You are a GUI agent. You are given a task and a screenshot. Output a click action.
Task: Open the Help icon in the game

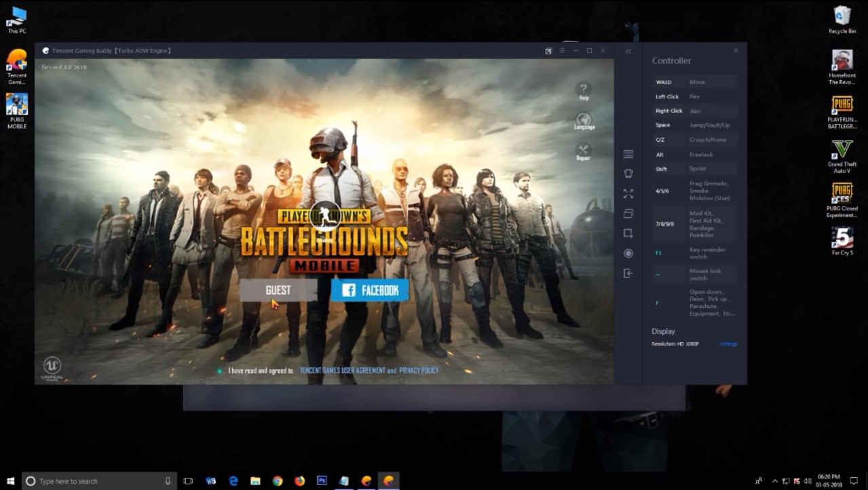584,91
